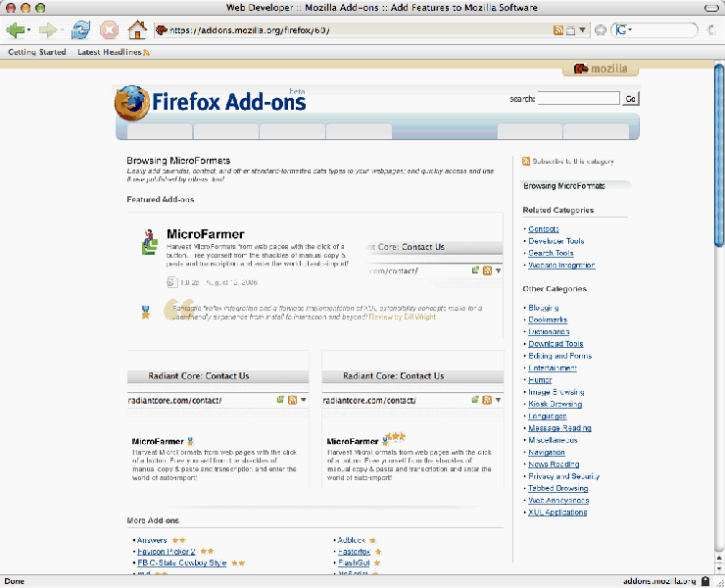Click the scrollbar down arrow
Screen dimensions: 725x588
click(719, 568)
